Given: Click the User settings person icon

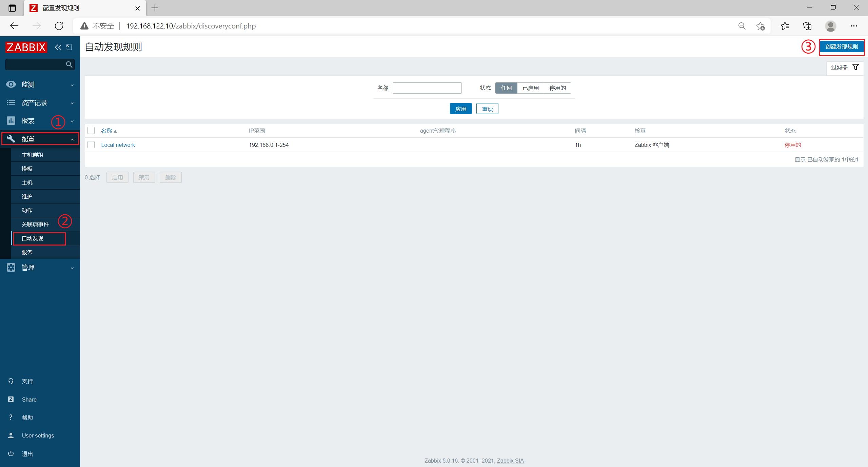Looking at the screenshot, I should [x=11, y=435].
